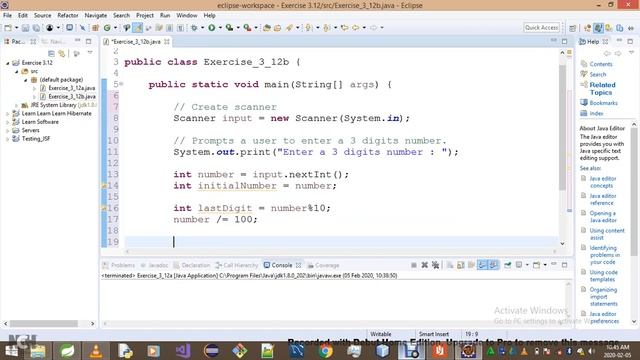Click the New file icon in toolbar
Viewport: 640px width, 360px height.
tap(8, 28)
